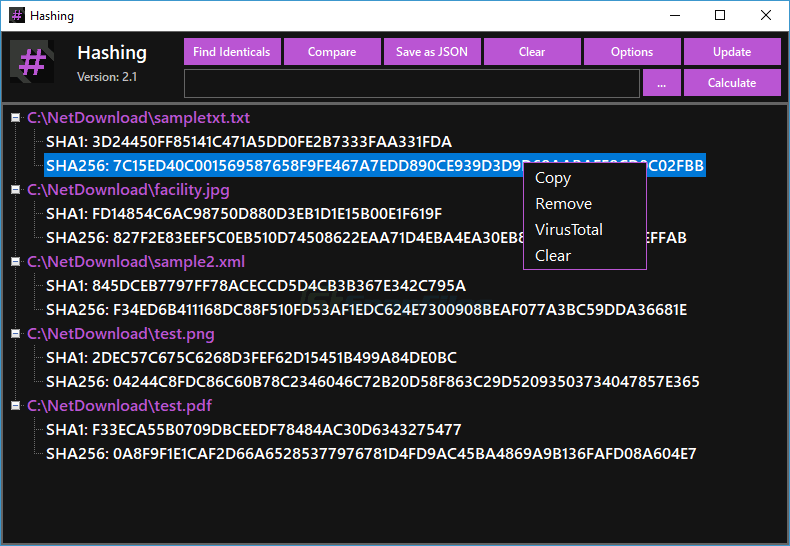Browse for a file with the ... button

[662, 83]
